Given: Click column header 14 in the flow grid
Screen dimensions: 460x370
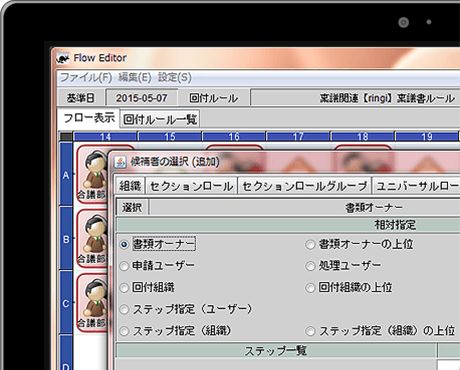Looking at the screenshot, I should (105, 137).
